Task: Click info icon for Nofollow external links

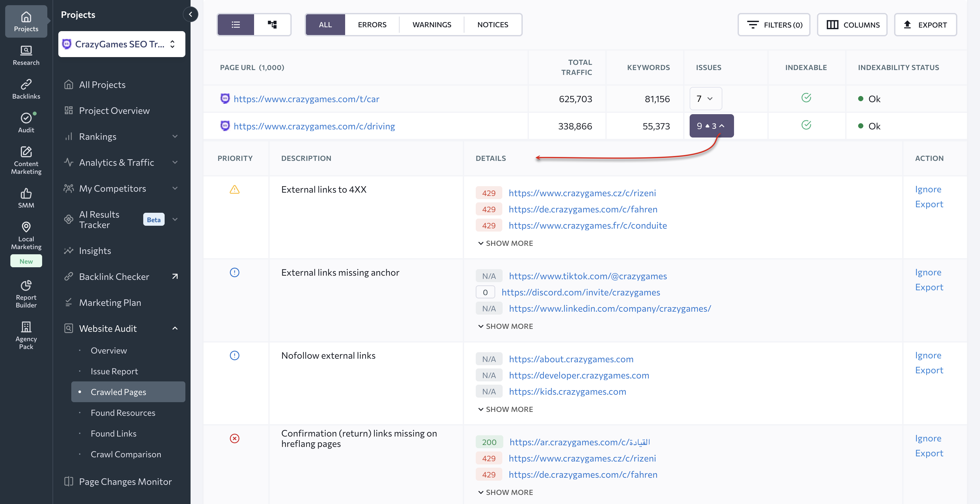Action: coord(235,355)
